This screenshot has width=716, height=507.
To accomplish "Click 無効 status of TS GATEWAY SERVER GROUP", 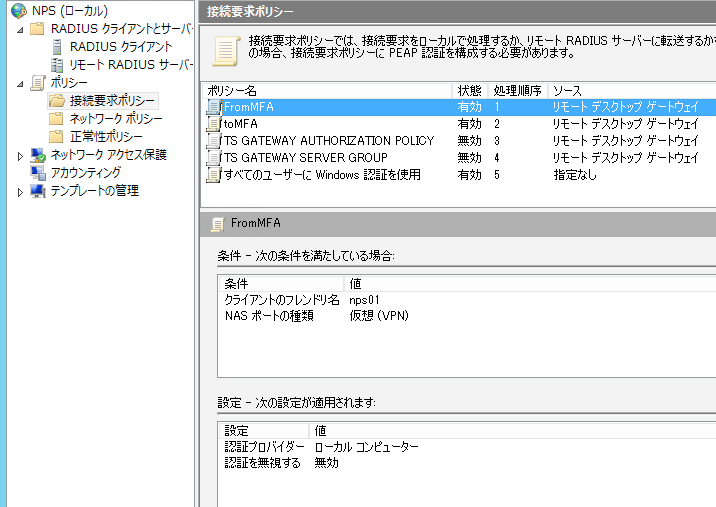I will click(469, 158).
